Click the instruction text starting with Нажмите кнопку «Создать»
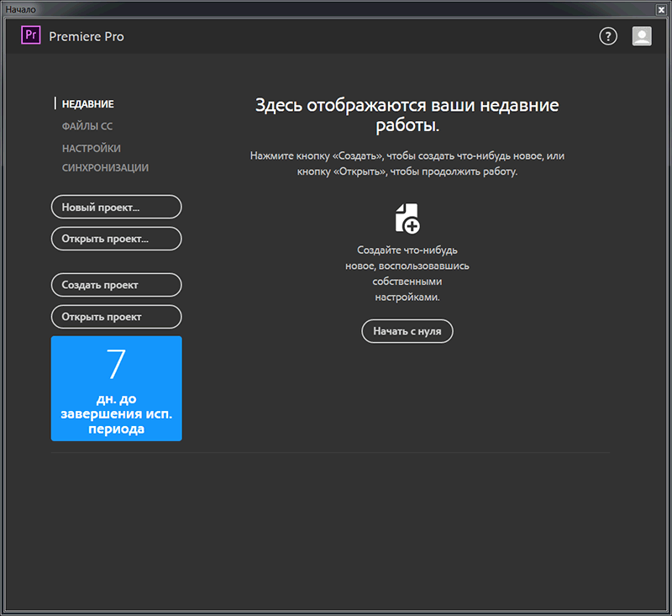This screenshot has width=672, height=616. click(407, 163)
